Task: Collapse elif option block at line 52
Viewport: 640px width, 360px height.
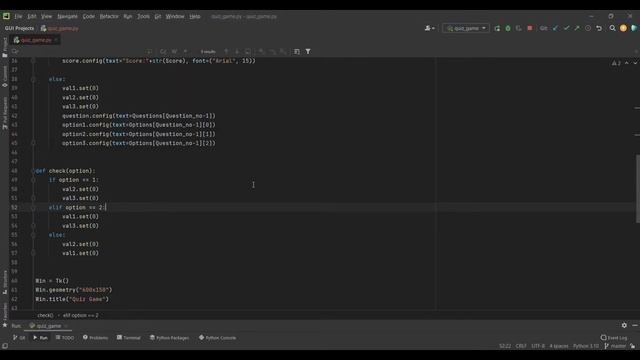Action: pyautogui.click(x=33, y=207)
